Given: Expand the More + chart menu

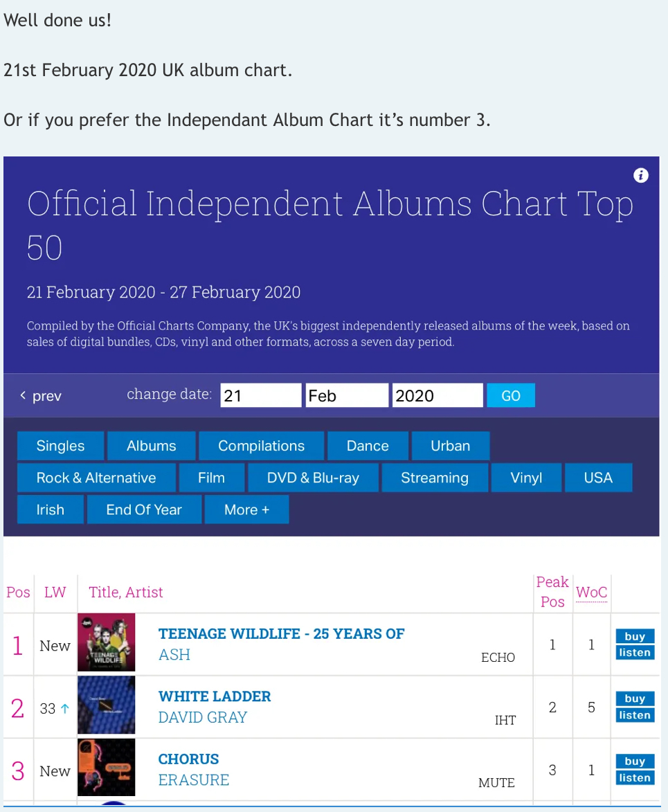Looking at the screenshot, I should (246, 509).
